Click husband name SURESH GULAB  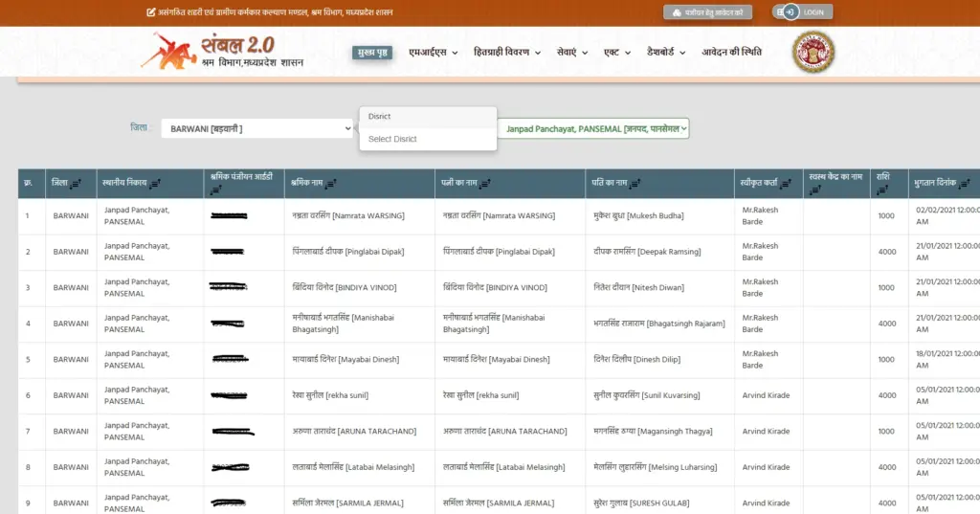tap(641, 503)
